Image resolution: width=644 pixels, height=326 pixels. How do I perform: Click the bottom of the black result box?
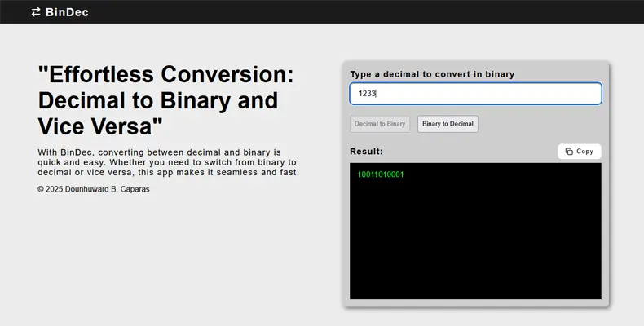coord(475,289)
